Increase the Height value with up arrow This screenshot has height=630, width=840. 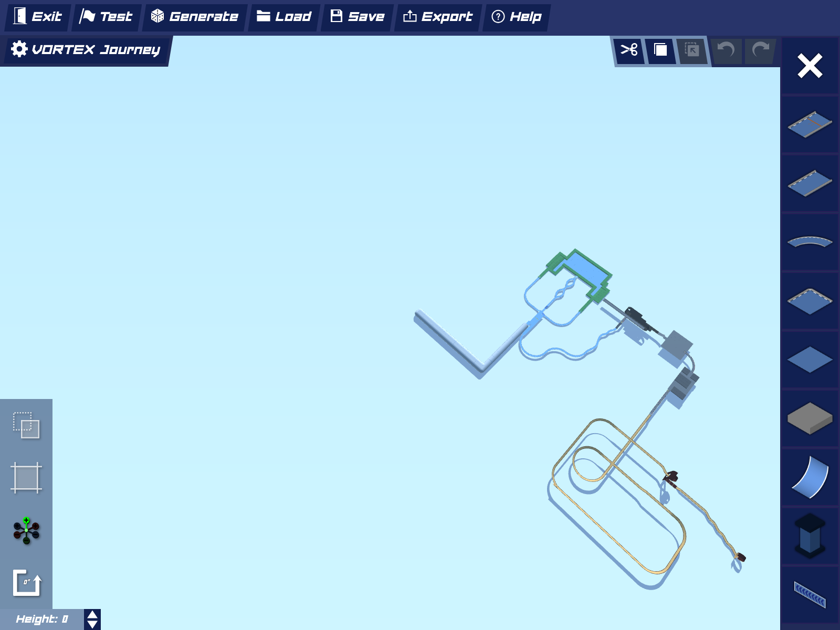point(92,615)
